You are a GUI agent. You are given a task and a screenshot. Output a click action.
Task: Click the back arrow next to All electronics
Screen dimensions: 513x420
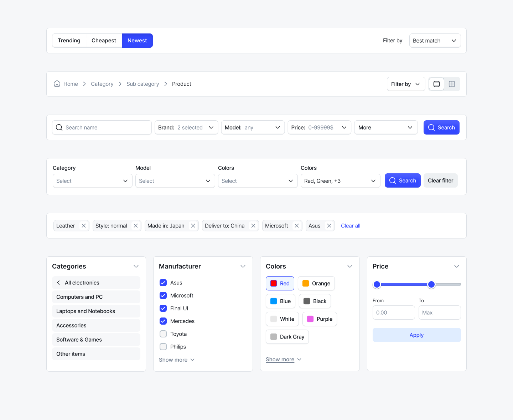58,283
